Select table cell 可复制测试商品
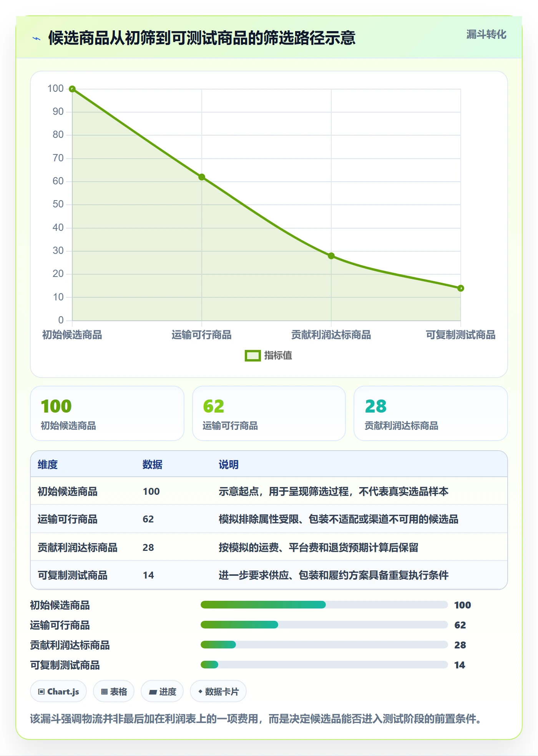Image resolution: width=538 pixels, height=756 pixels. pyautogui.click(x=73, y=575)
